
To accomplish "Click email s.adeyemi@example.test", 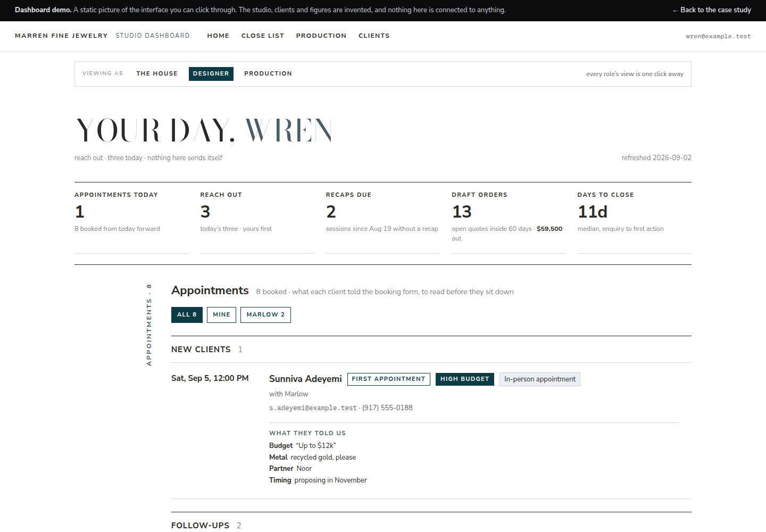I will point(313,408).
